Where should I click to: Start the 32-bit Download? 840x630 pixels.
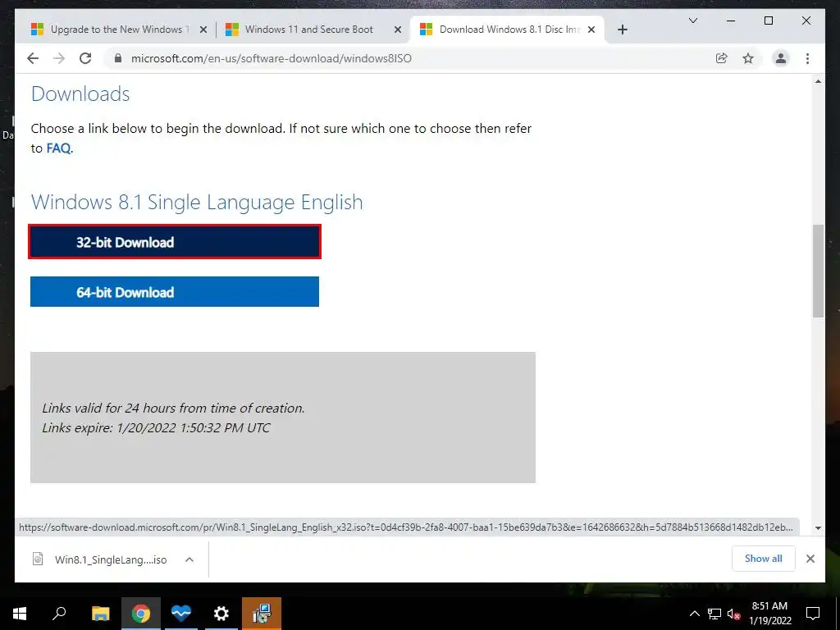tap(175, 242)
